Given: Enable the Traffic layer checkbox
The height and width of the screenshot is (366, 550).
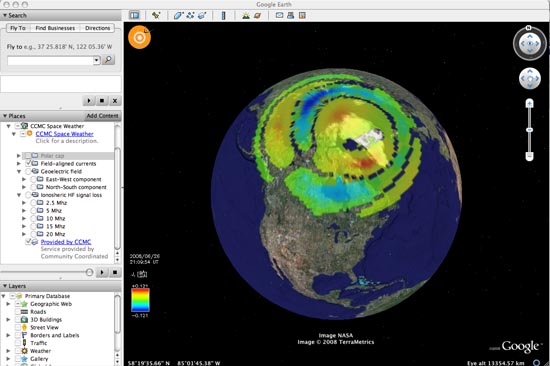Looking at the screenshot, I should point(18,343).
